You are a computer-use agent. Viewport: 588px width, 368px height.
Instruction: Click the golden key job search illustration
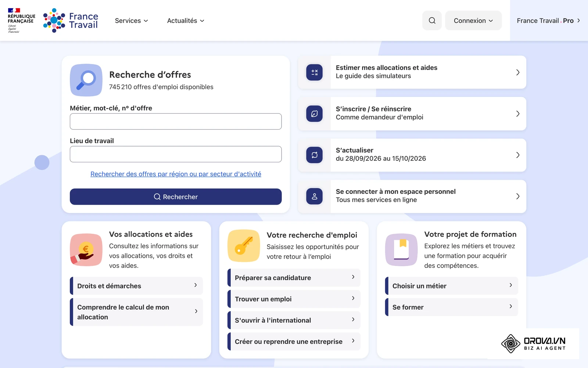coord(244,246)
